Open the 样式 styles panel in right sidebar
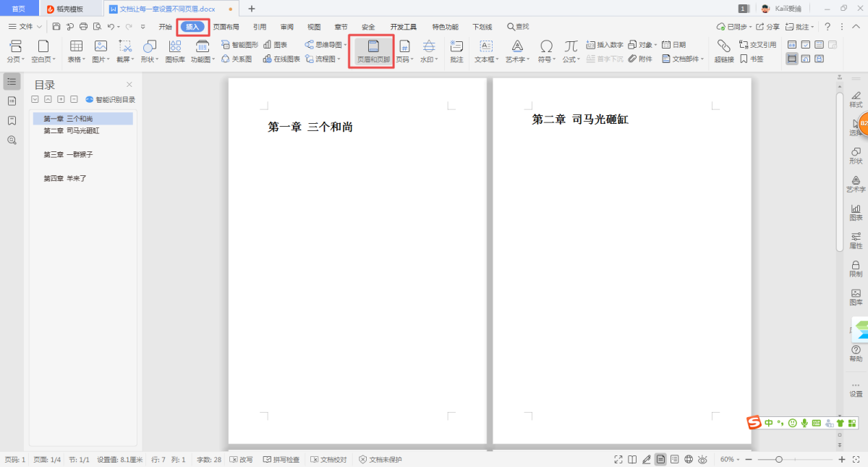 (x=856, y=99)
